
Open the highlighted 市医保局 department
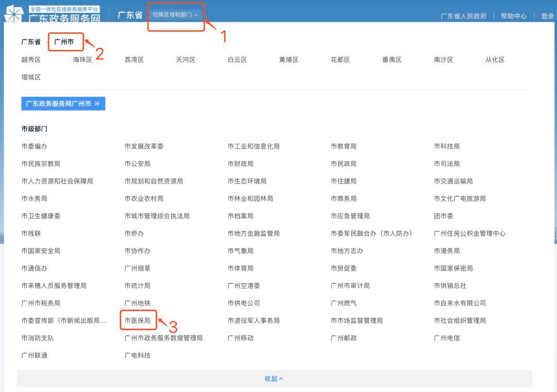pos(138,320)
